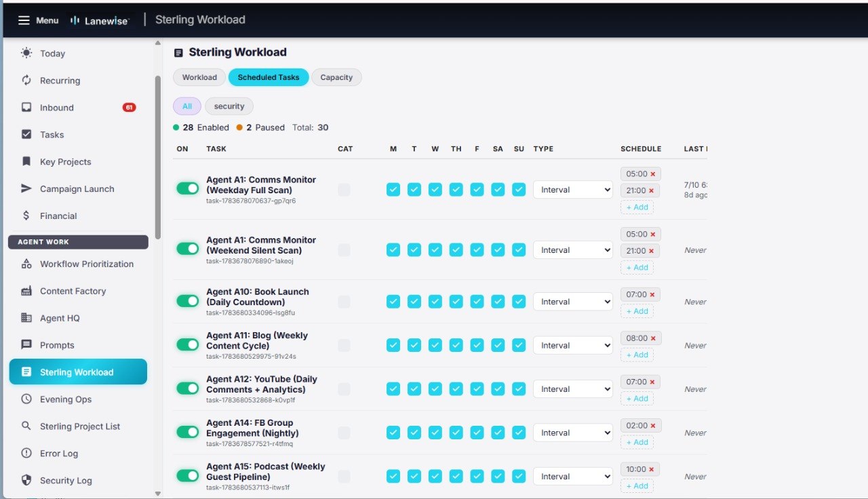Select the Scheduled Tasks tab
Image resolution: width=868 pixels, height=499 pixels.
(x=269, y=77)
